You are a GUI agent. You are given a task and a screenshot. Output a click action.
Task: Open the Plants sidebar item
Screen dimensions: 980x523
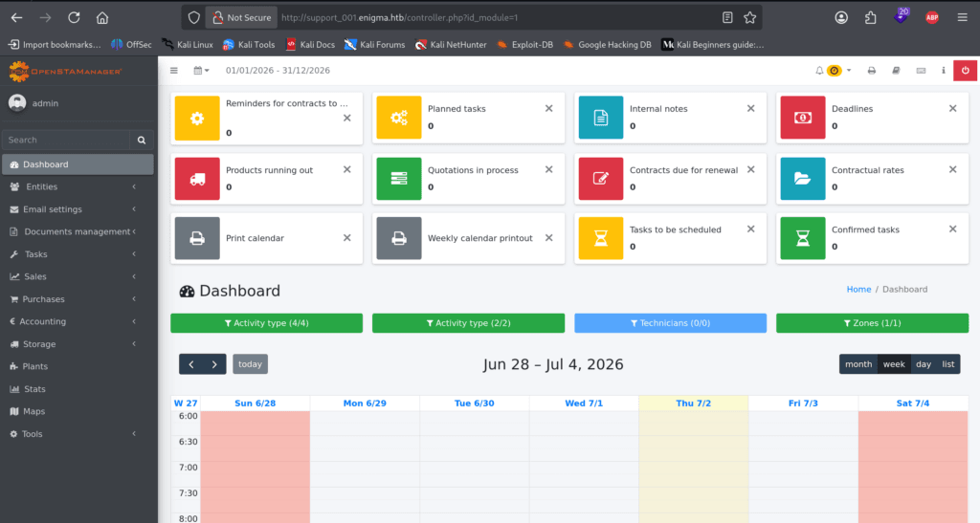pyautogui.click(x=78, y=366)
